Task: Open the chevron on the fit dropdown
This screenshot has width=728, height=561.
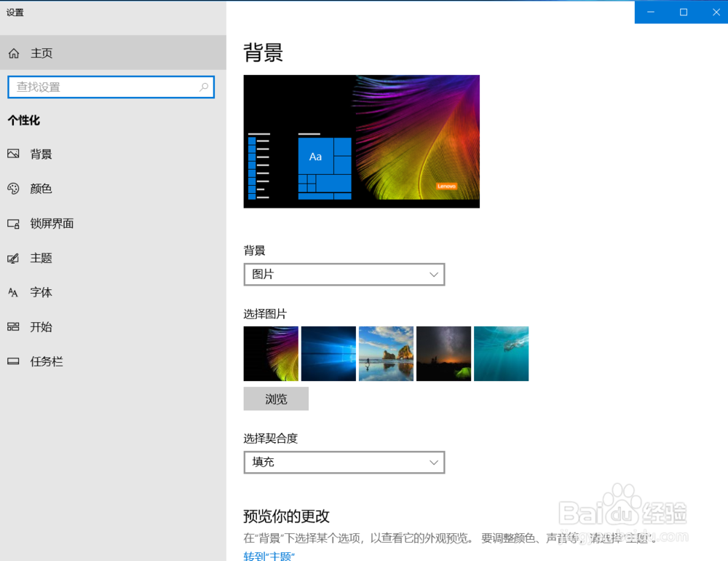Action: click(x=435, y=462)
